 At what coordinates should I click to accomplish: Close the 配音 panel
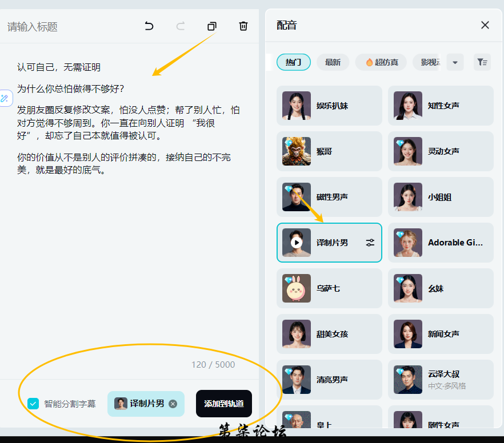(485, 25)
